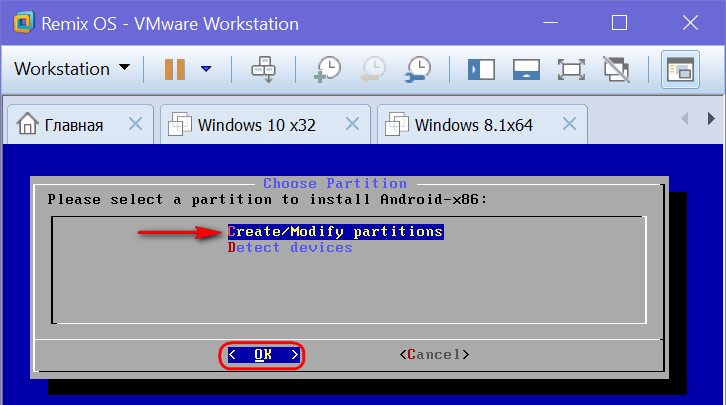Screen dimensions: 726x405
Task: Show previous tabs with left arrow
Action: click(x=685, y=119)
